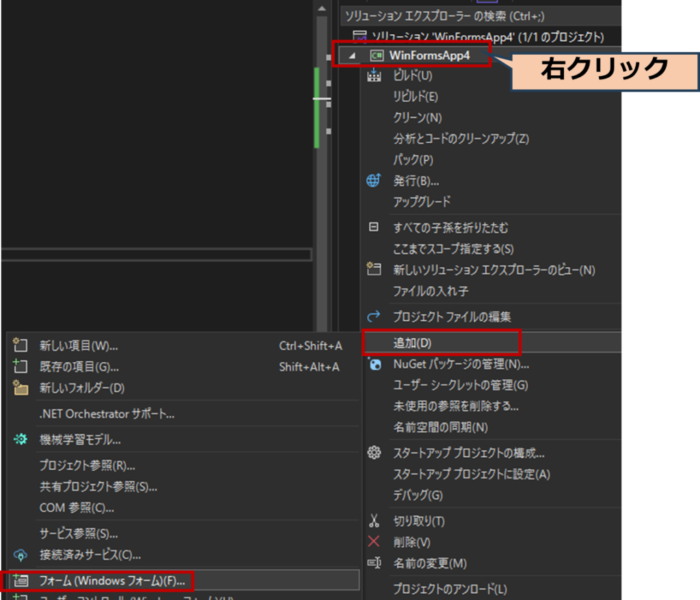Click the Solution Explorer search box

[x=481, y=16]
